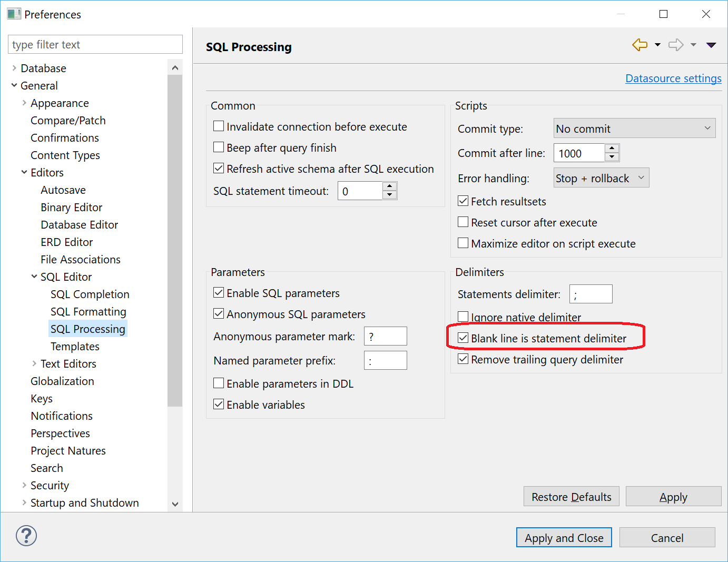Click the back navigation arrow
The width and height of the screenshot is (728, 562).
pyautogui.click(x=640, y=45)
